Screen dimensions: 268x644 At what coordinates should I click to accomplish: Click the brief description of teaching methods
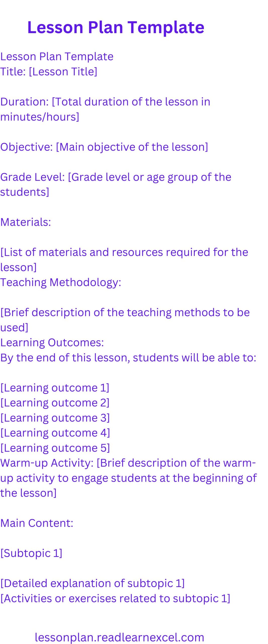[x=125, y=320]
